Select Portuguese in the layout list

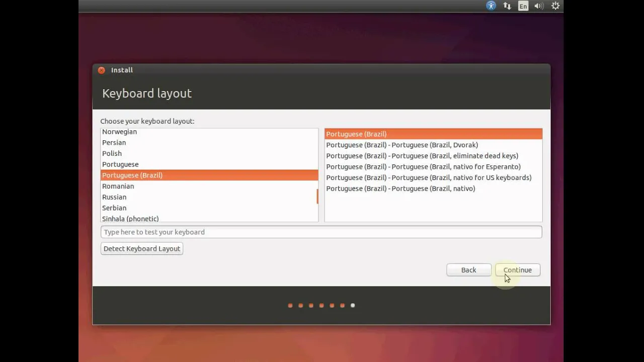(209, 164)
